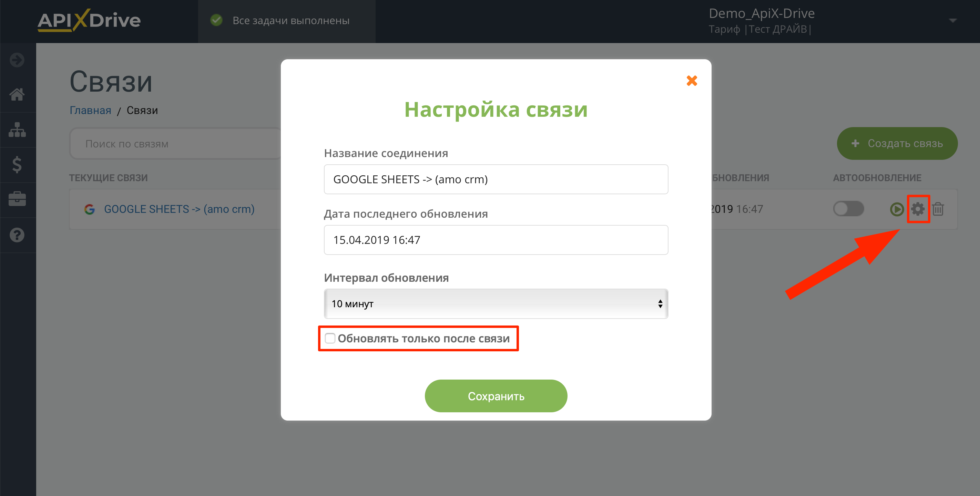Click the Создать связь button
Viewport: 980px width, 496px height.
click(897, 143)
